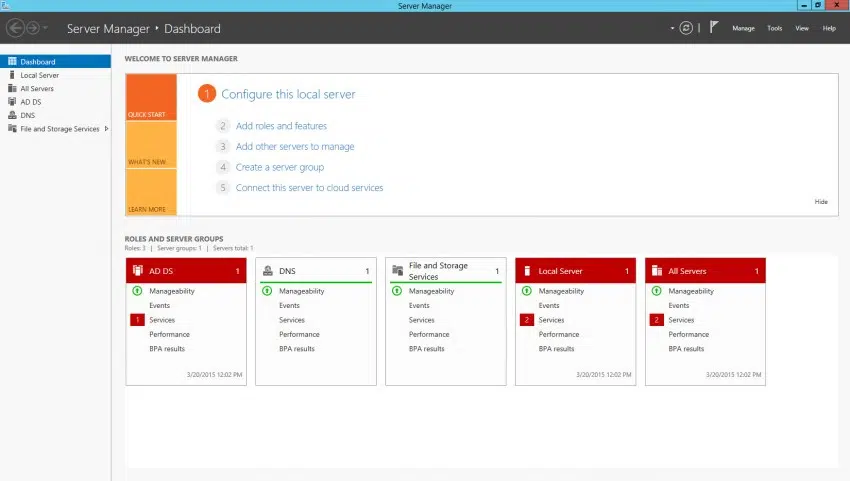Click Local Server Services alert badge
Viewport: 850px width, 481px height.
[526, 320]
